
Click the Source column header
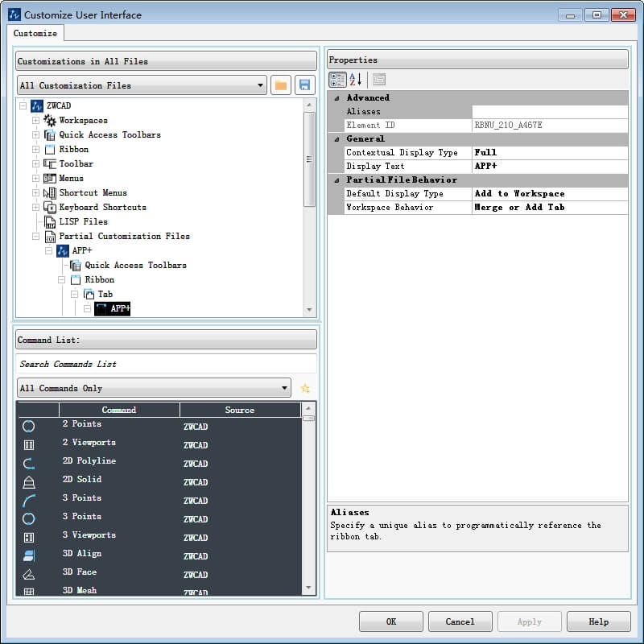coord(239,410)
